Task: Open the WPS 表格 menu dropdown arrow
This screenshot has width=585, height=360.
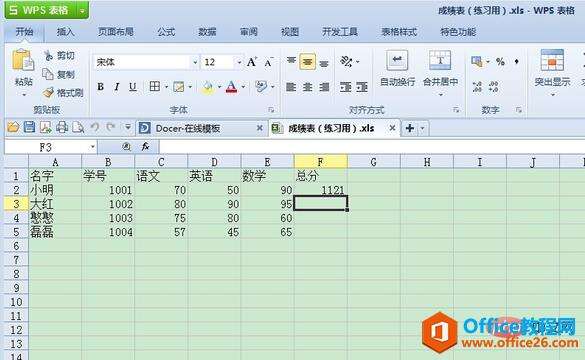Action: point(82,10)
